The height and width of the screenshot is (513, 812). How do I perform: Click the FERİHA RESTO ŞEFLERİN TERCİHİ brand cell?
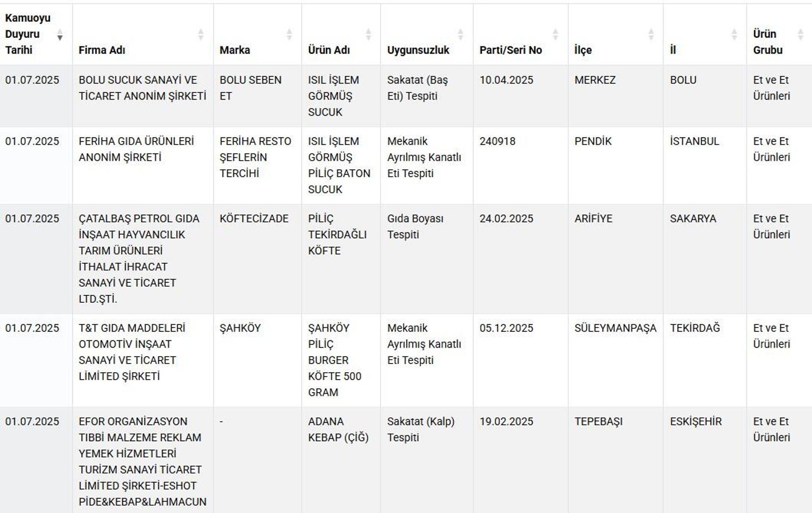point(255,157)
